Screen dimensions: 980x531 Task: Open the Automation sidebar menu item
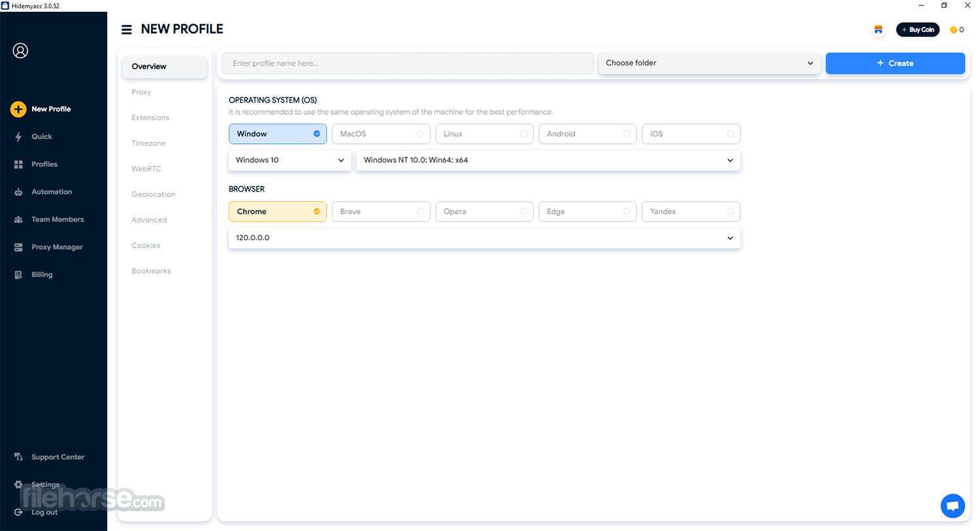[x=52, y=192]
